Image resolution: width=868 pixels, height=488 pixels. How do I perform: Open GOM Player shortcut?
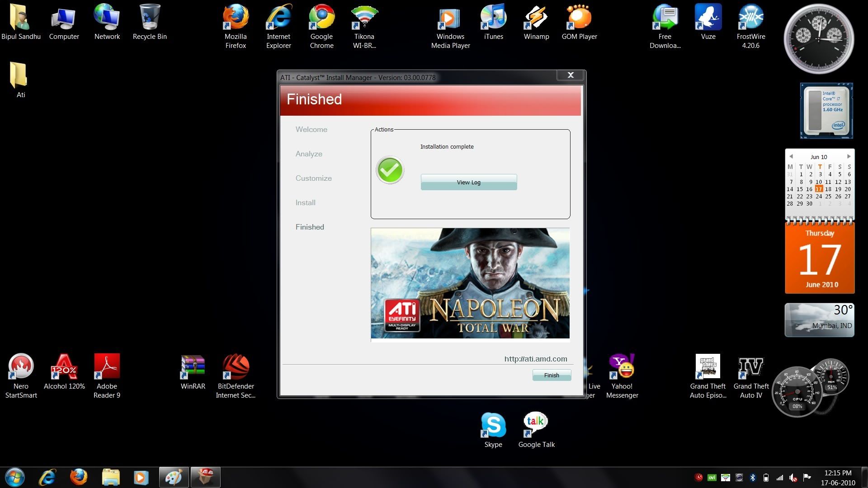pos(579,22)
